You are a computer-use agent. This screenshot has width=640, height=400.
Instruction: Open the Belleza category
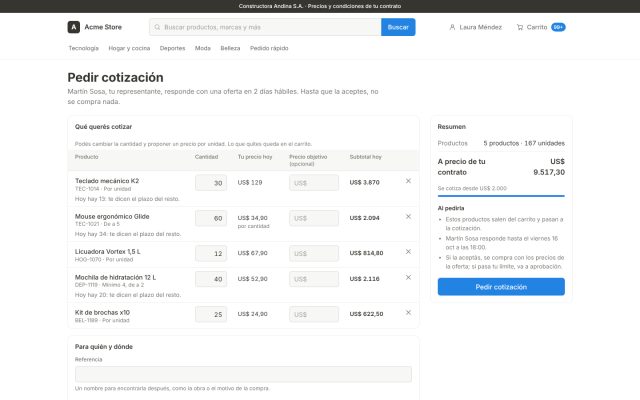[x=230, y=48]
